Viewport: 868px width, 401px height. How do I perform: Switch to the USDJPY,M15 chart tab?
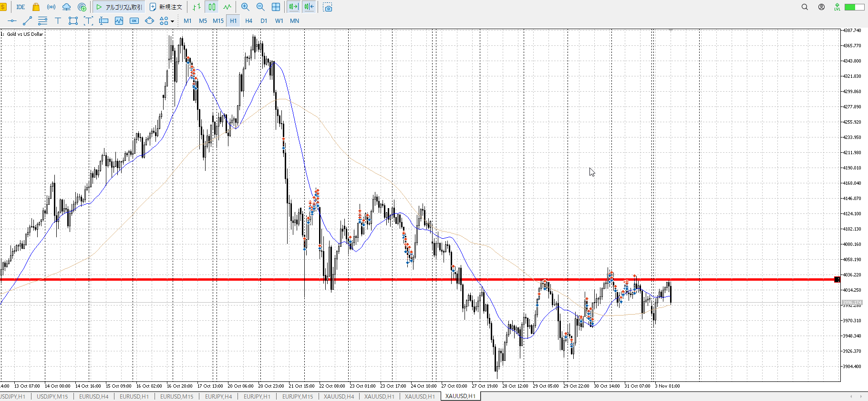52,396
